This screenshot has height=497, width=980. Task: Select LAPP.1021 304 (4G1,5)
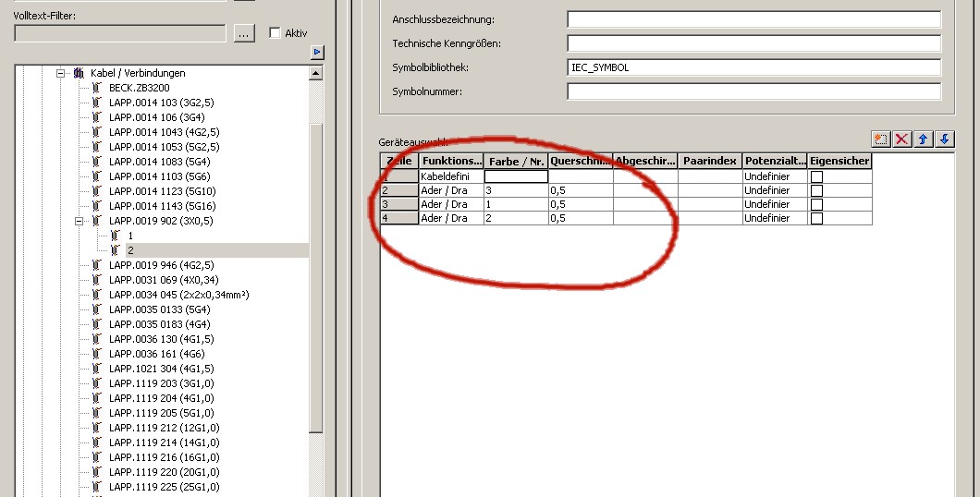tap(162, 369)
